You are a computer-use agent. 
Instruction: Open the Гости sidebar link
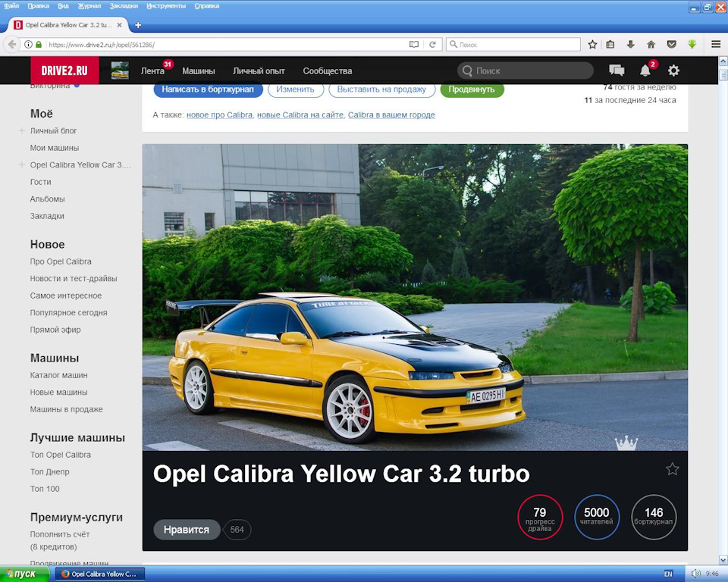(x=41, y=182)
